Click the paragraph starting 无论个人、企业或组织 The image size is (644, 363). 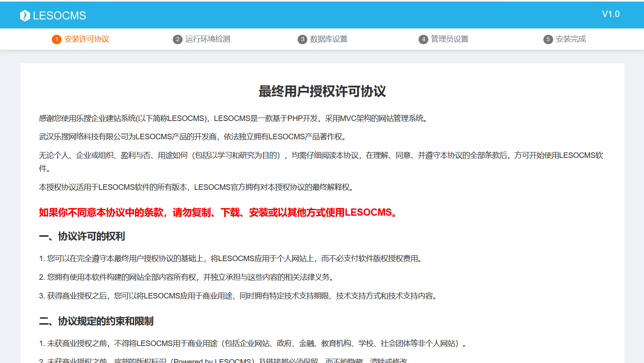[321, 162]
